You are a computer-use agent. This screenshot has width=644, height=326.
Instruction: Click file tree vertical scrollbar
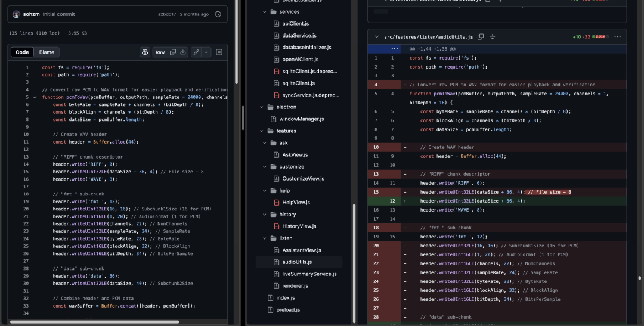354,265
